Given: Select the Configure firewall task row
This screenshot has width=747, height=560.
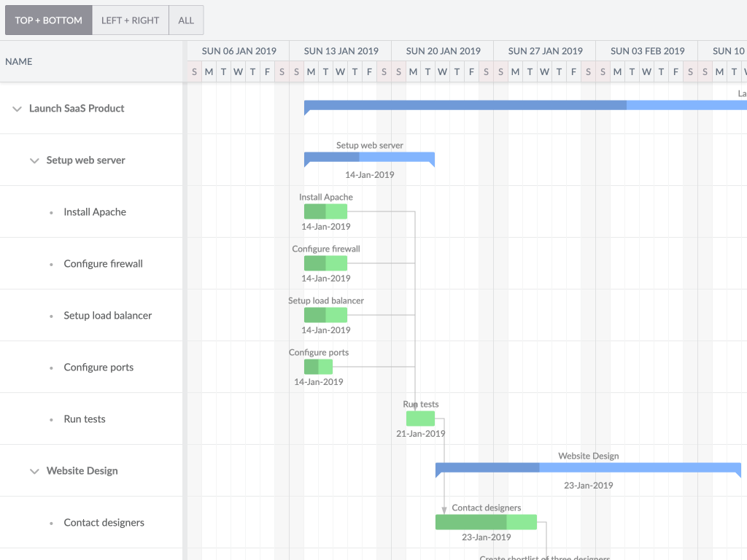Looking at the screenshot, I should tap(91, 264).
